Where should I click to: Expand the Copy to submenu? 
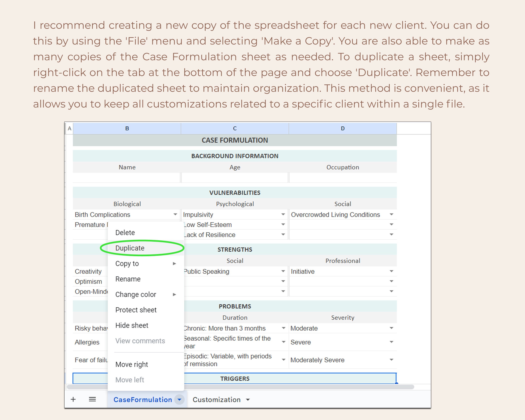(x=174, y=263)
